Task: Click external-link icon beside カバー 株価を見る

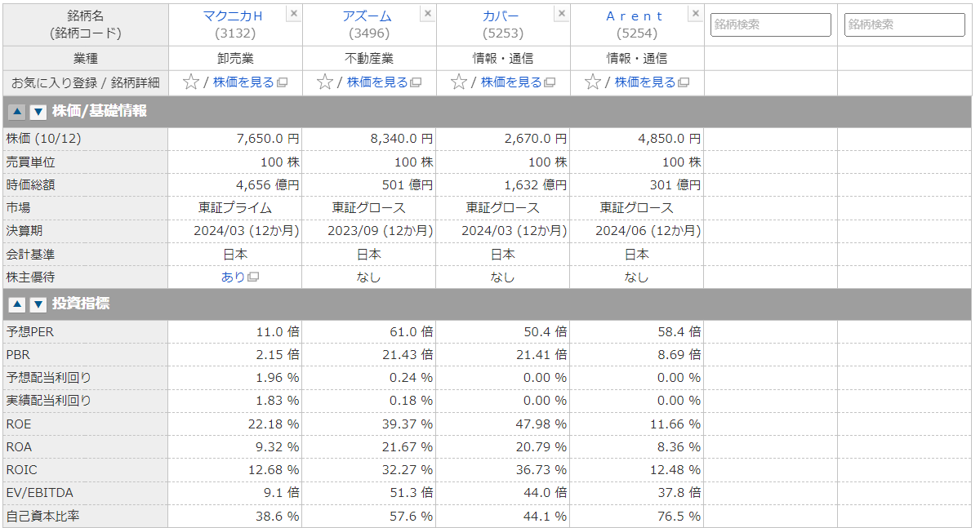Action: 550,82
